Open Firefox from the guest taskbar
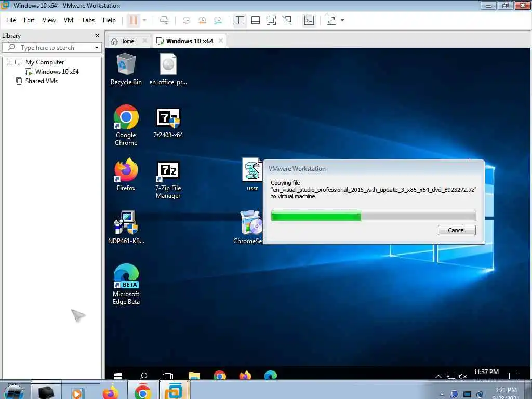This screenshot has width=532, height=399. coord(245,376)
